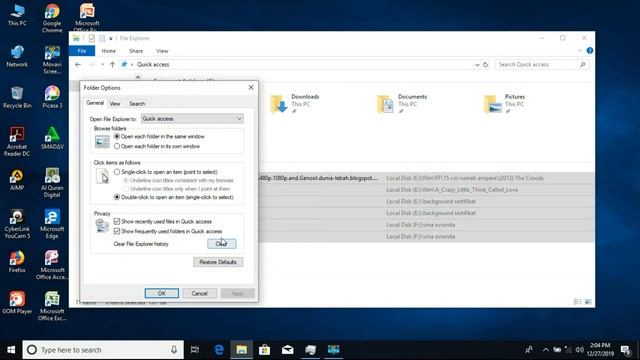This screenshot has width=640, height=360.
Task: Open Recycle Bin on desktop
Action: pyautogui.click(x=17, y=98)
